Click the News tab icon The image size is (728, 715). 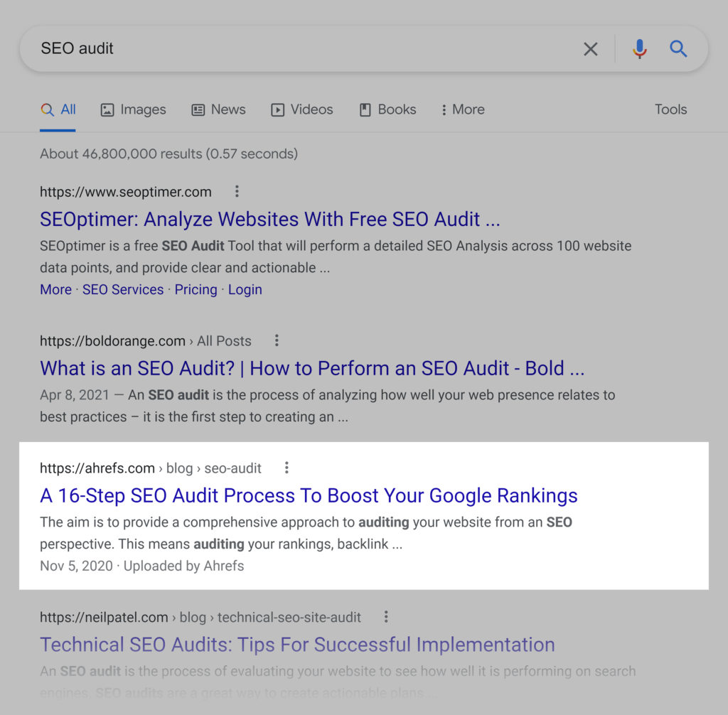(x=197, y=109)
